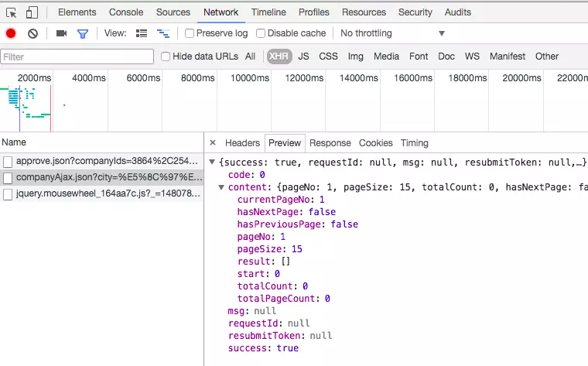The width and height of the screenshot is (588, 366).
Task: Click the Filter text input field
Action: 77,56
